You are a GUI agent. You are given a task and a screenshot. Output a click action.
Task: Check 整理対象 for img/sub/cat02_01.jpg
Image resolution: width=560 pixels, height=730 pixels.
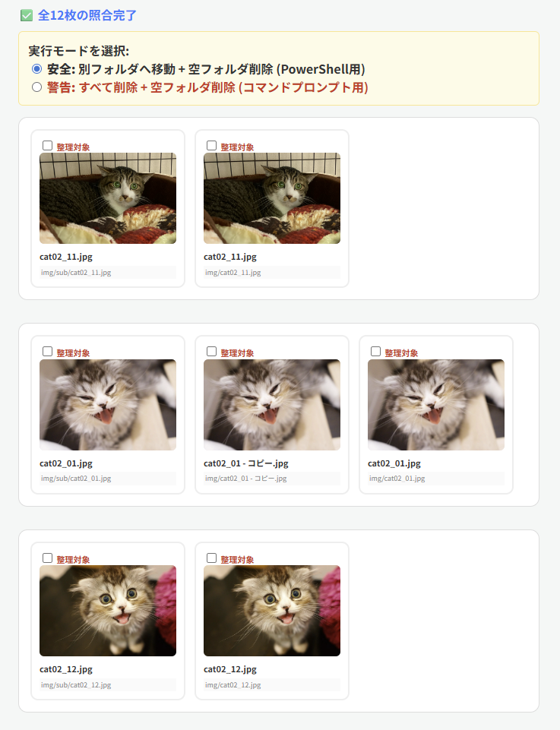(x=47, y=352)
